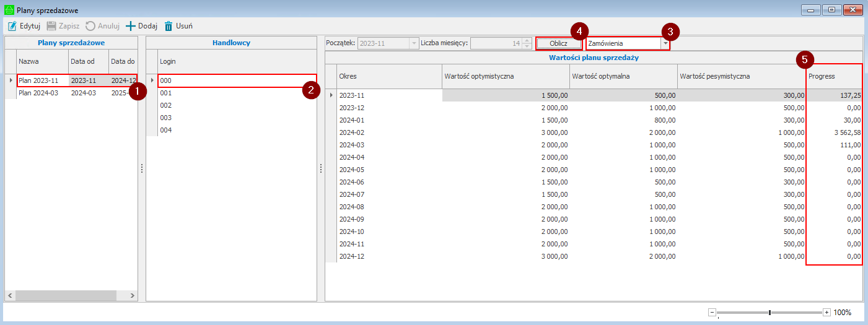Select salesperson login 004
This screenshot has height=325, width=868.
[165, 130]
